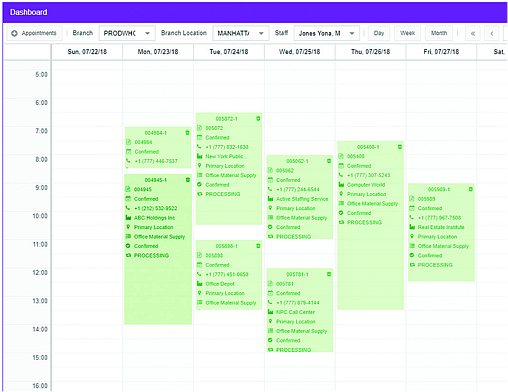The image size is (508, 392).
Task: Click the single-chevron previous button
Action: (492, 33)
